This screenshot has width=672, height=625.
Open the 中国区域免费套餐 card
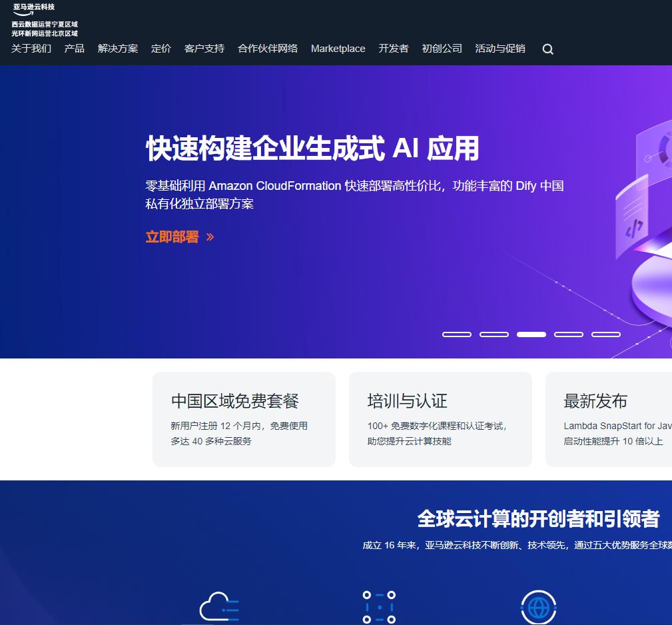[244, 419]
